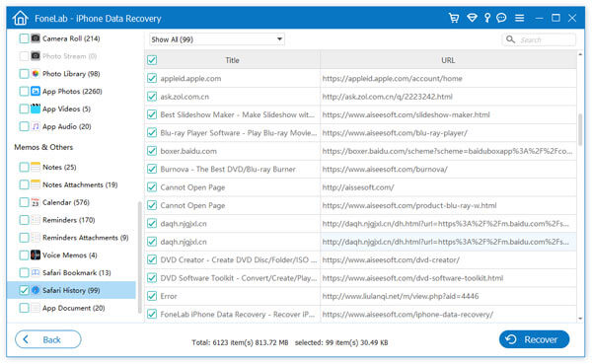Click the key register icon
The width and height of the screenshot is (592, 364).
point(487,18)
